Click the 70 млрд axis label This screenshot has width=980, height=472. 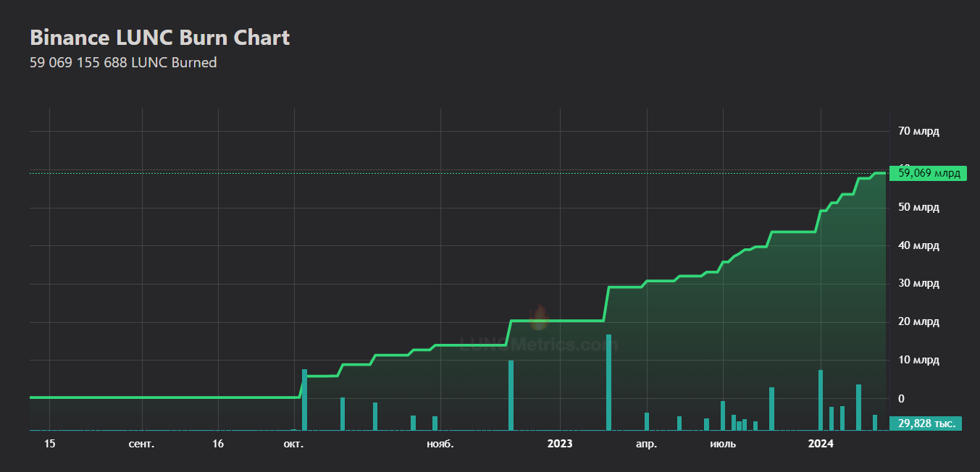coord(918,131)
